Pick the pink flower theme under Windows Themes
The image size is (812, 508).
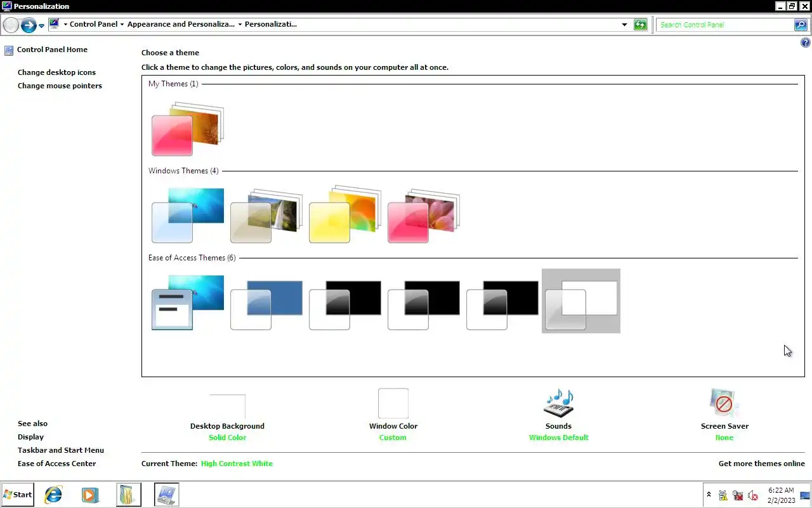(x=424, y=215)
